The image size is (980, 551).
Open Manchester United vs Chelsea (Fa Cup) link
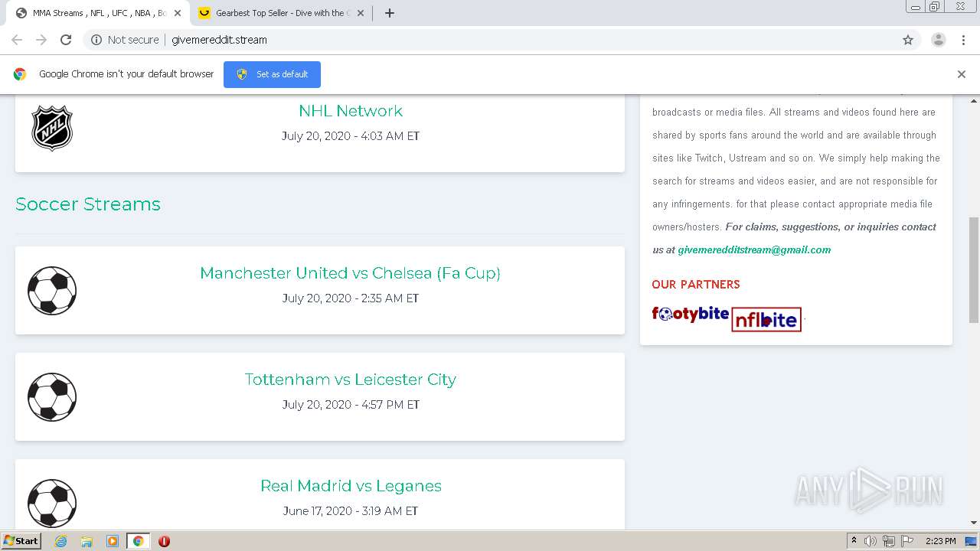[350, 273]
